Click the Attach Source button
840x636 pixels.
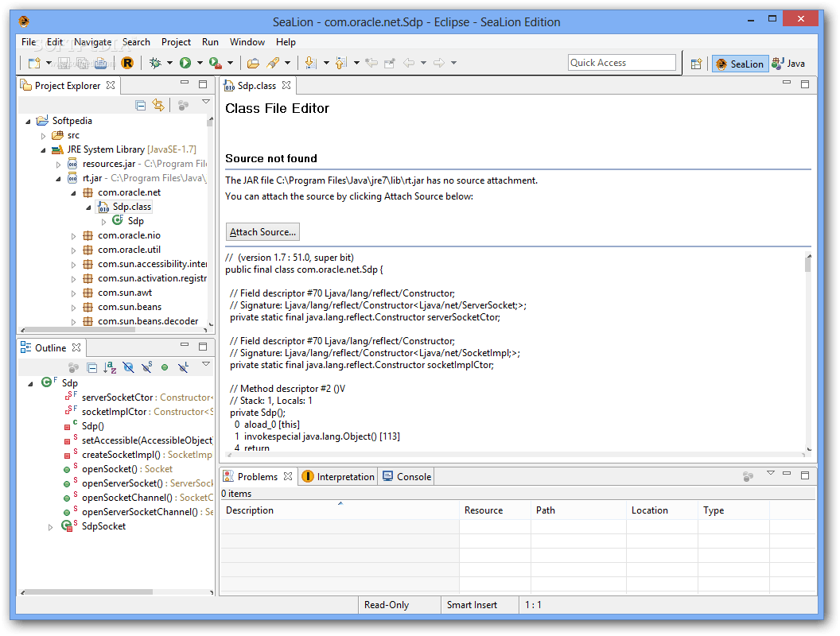point(262,232)
